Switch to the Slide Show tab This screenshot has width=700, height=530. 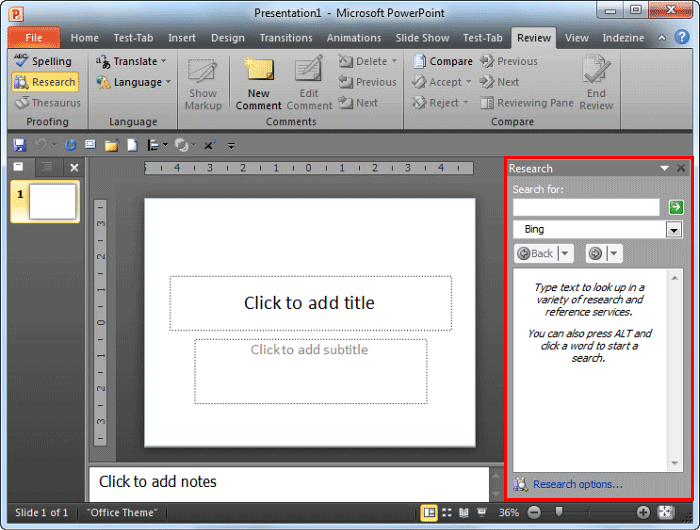pos(422,38)
